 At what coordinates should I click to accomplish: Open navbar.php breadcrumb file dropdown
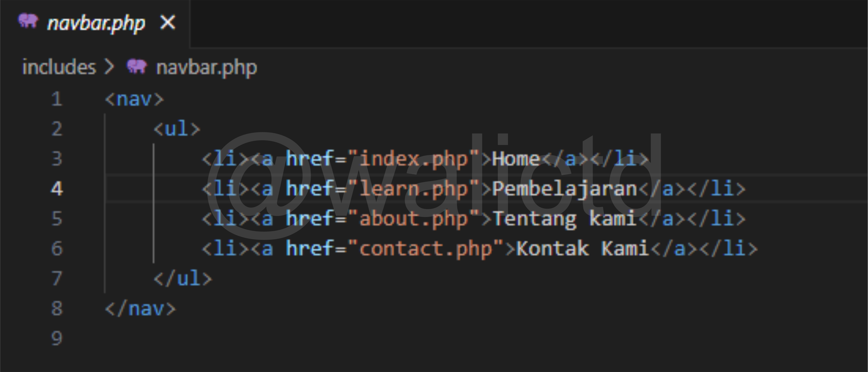point(206,67)
